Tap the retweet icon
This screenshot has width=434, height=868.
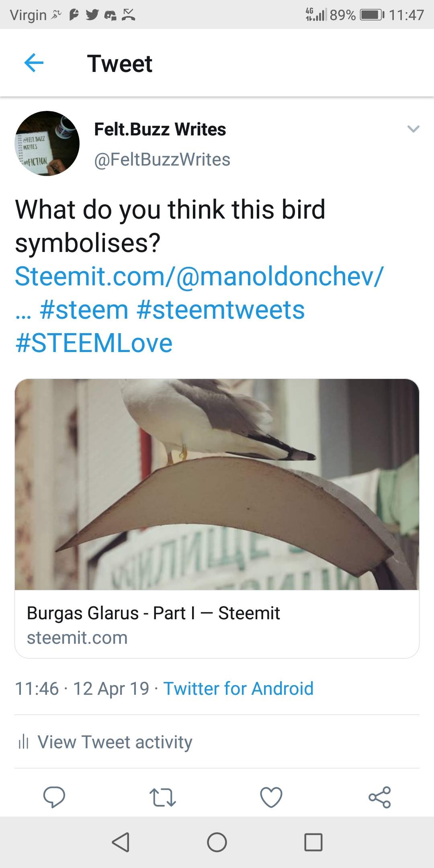coord(162,797)
